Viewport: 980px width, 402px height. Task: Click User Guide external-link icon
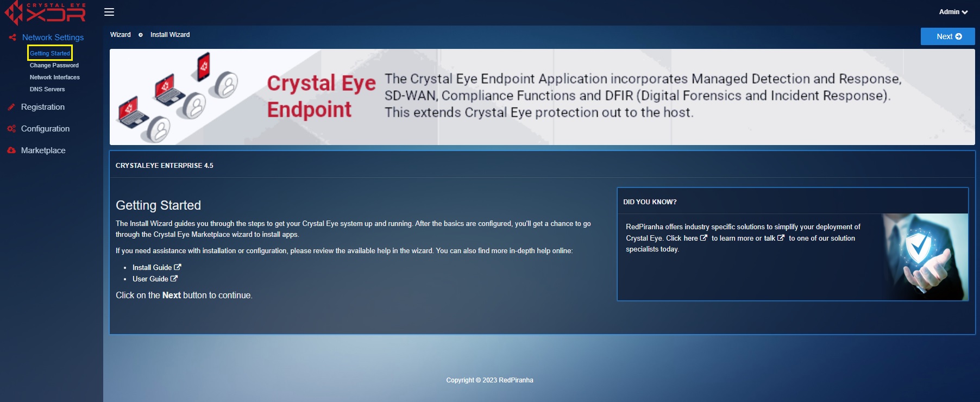tap(174, 279)
